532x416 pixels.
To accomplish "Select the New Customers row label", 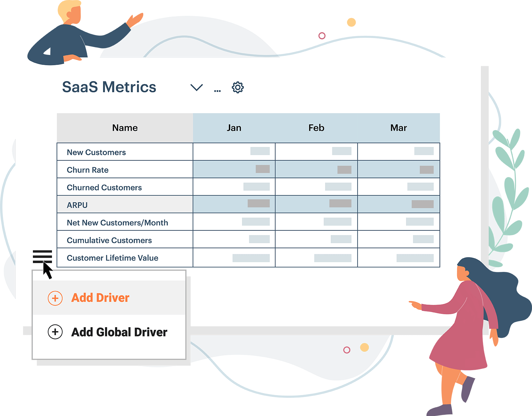I will coord(96,152).
